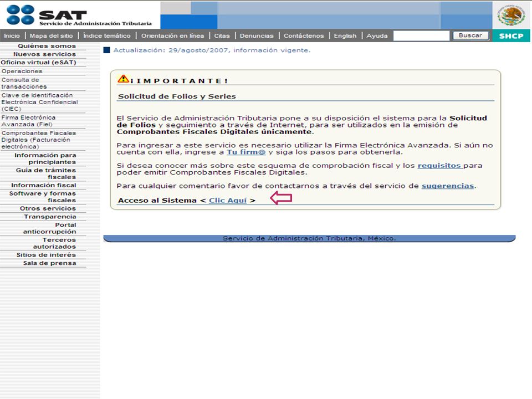Click the SAT logo in the header

[x=79, y=16]
